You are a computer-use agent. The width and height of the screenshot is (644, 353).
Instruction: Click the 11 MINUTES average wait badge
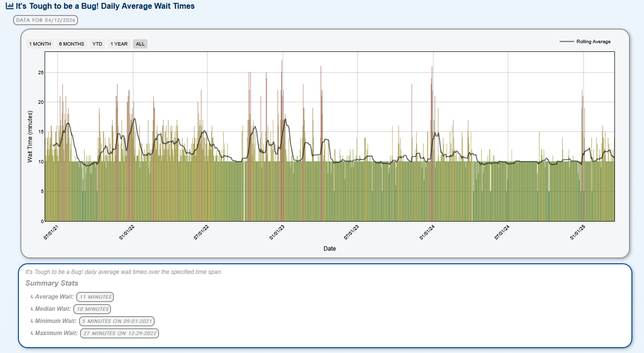click(95, 297)
